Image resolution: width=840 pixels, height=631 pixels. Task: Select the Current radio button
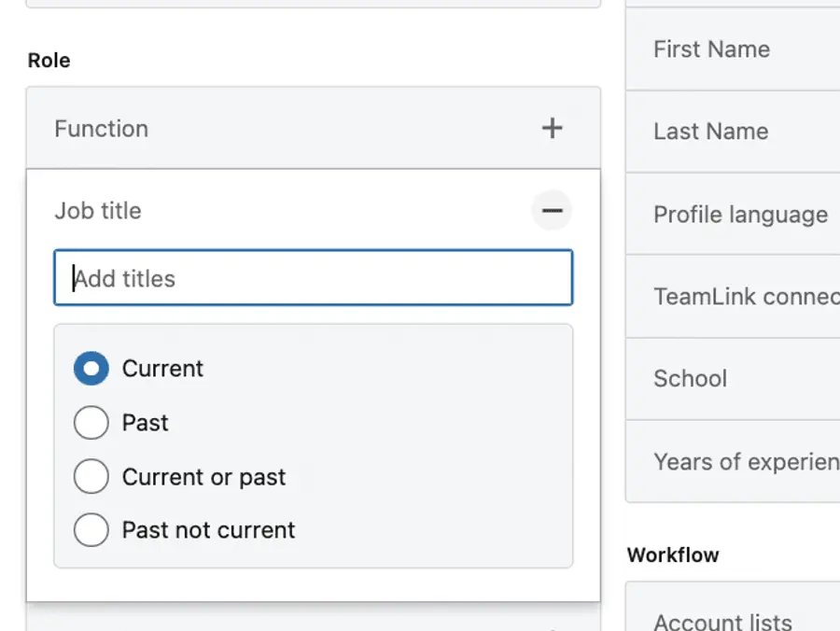click(91, 368)
